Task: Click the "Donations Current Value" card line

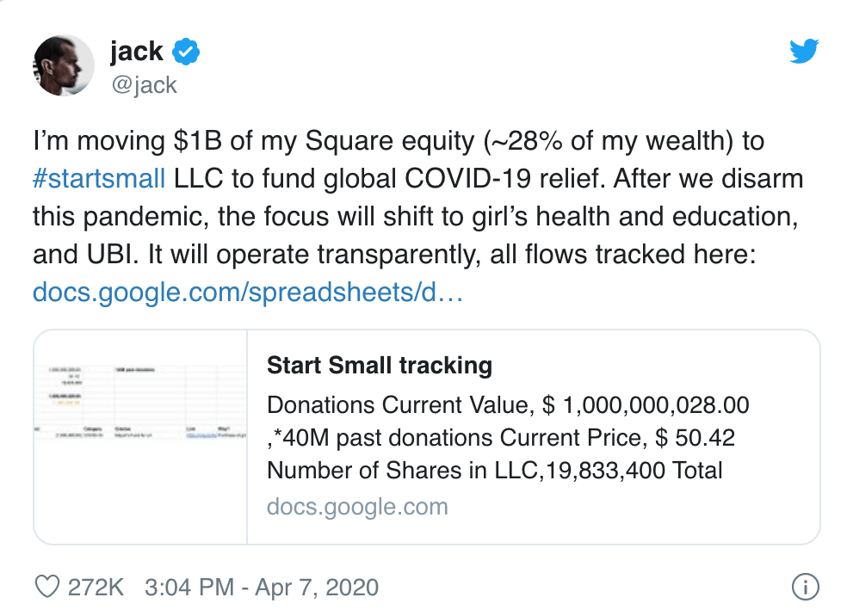Action: pos(508,404)
